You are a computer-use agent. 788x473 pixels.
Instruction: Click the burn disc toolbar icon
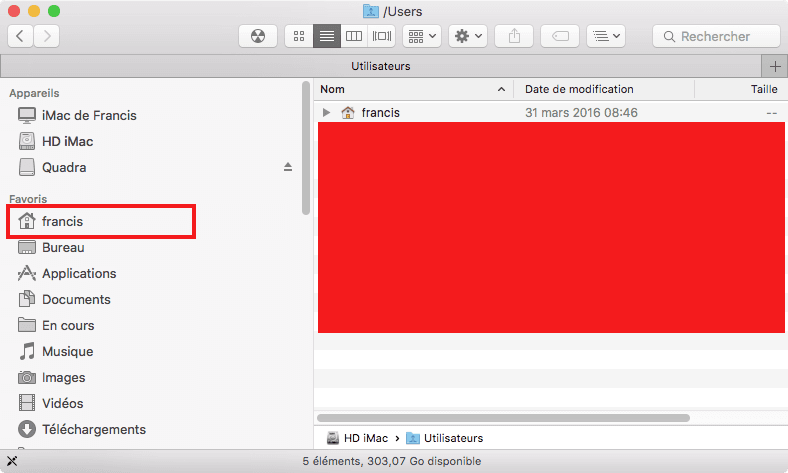(x=258, y=36)
